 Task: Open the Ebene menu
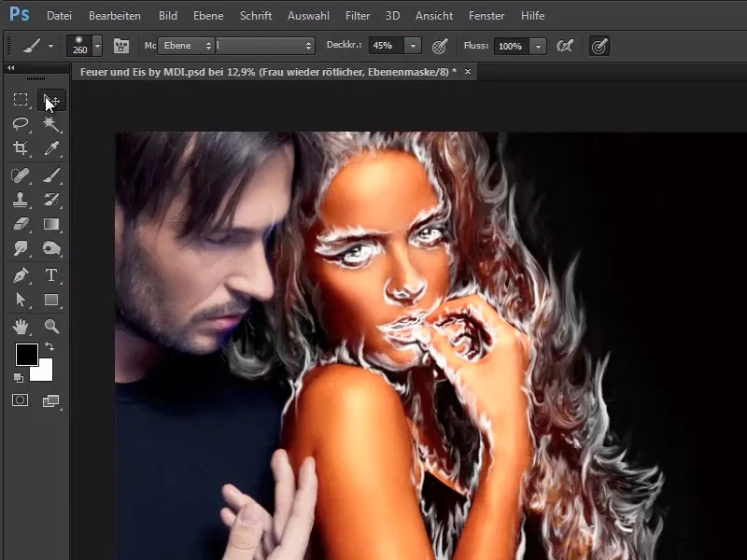tap(208, 16)
